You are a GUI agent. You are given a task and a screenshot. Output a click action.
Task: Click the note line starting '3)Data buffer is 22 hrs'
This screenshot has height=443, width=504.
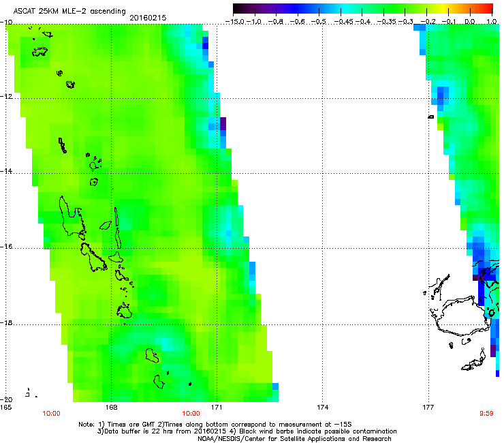point(247,431)
